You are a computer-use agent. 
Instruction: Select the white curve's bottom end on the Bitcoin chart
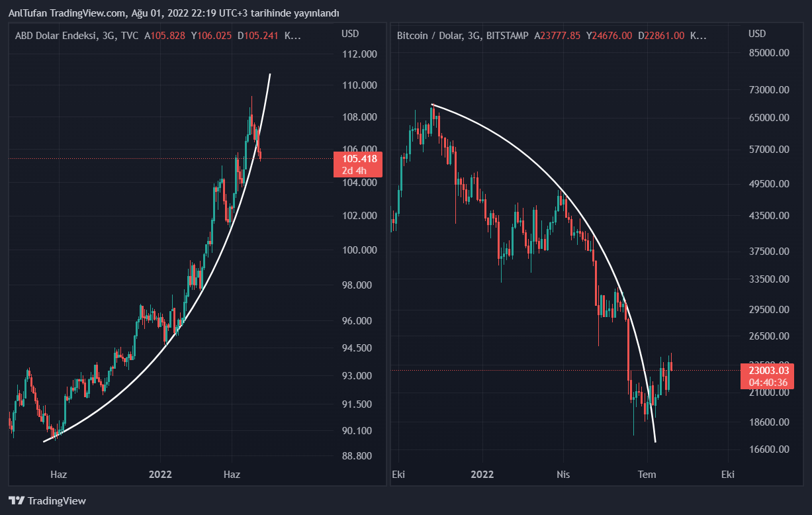[x=655, y=441]
